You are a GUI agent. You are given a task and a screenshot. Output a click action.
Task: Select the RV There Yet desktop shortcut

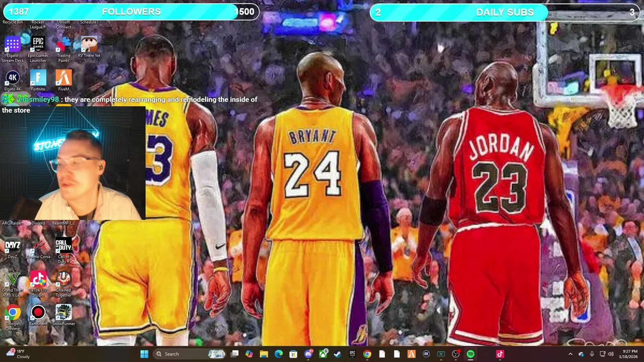89,47
